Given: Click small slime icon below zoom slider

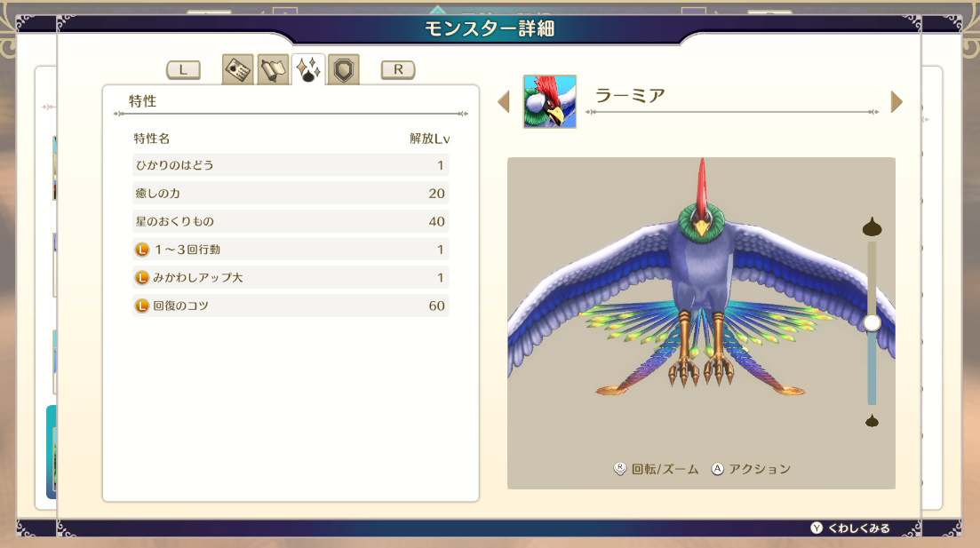Looking at the screenshot, I should point(872,421).
